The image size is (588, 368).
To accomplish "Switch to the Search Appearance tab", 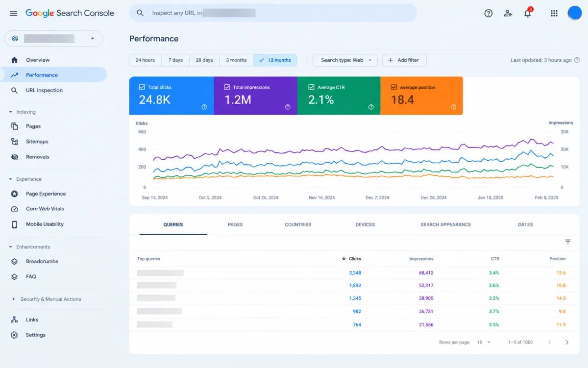I will 446,224.
